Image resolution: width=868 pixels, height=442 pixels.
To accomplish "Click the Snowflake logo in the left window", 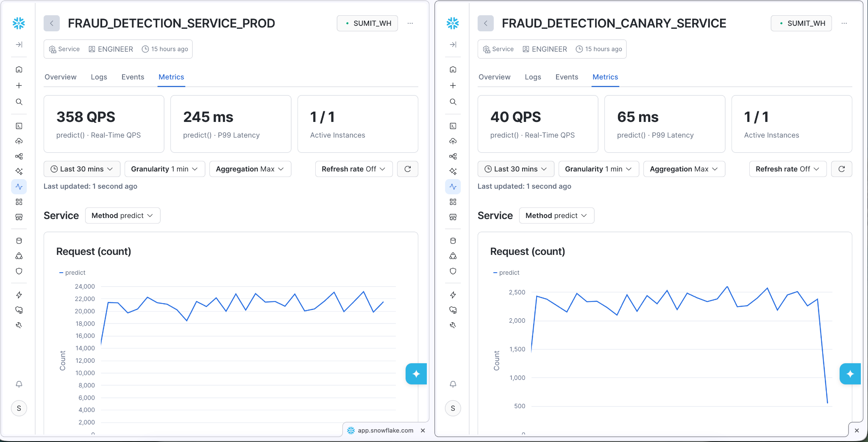I will (19, 23).
